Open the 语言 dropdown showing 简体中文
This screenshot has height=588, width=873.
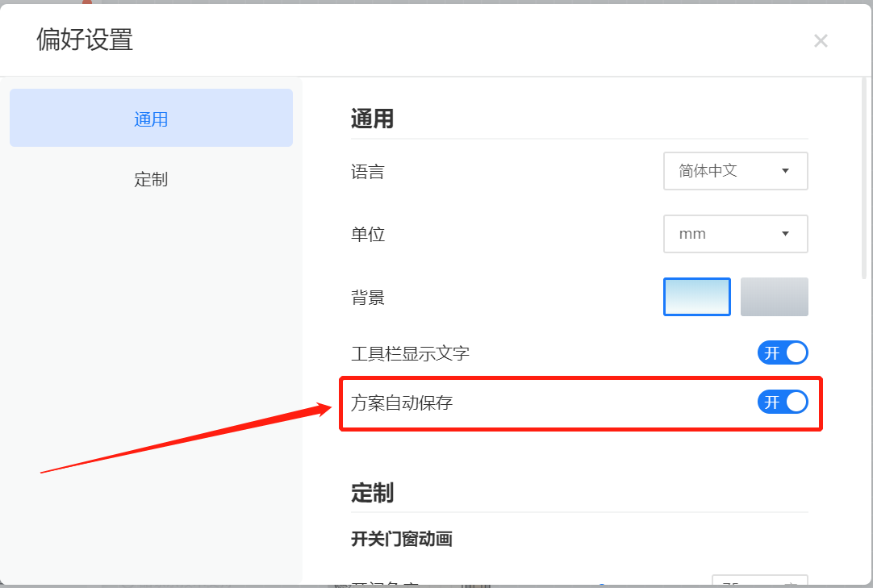(x=736, y=171)
